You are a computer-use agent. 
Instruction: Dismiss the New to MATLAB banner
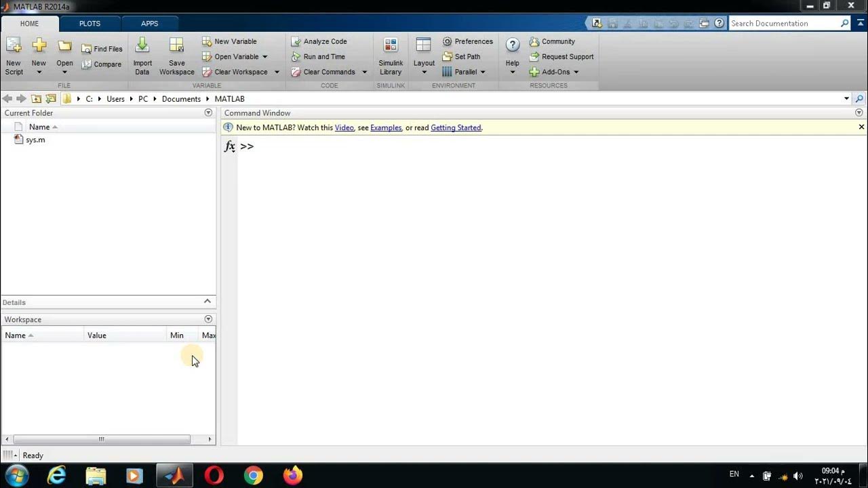pos(861,127)
